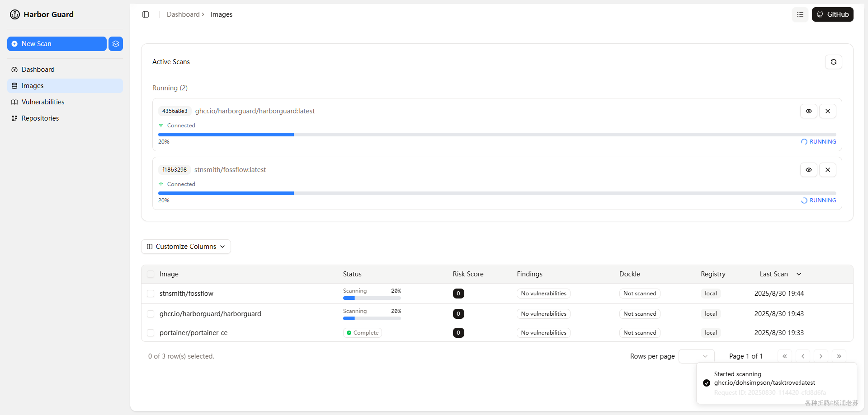
Task: Toggle Last Scan sort arrow
Action: [799, 274]
